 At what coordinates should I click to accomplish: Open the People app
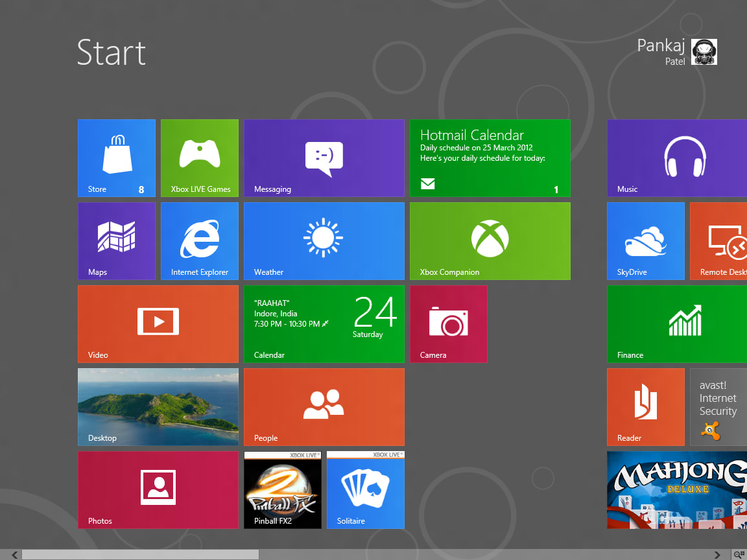[324, 406]
